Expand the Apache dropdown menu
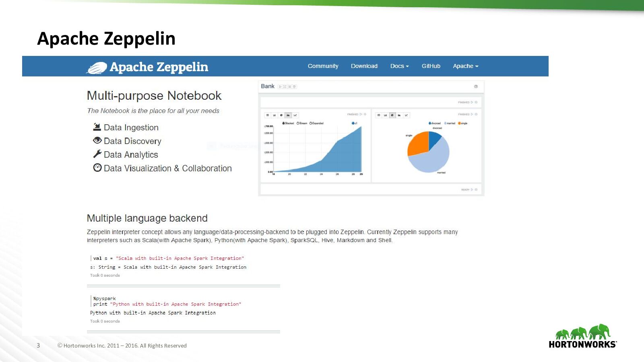The image size is (644, 362). click(466, 66)
